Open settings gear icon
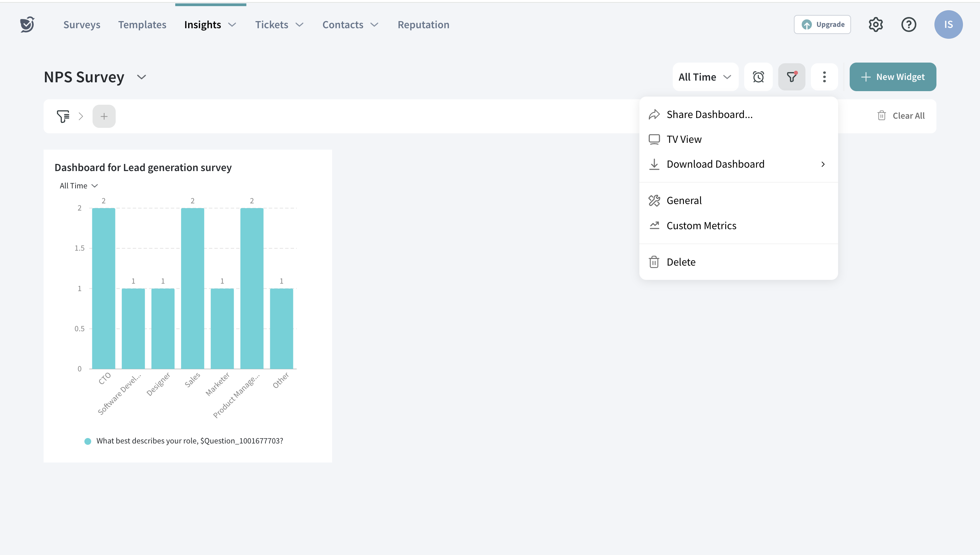 (x=876, y=24)
